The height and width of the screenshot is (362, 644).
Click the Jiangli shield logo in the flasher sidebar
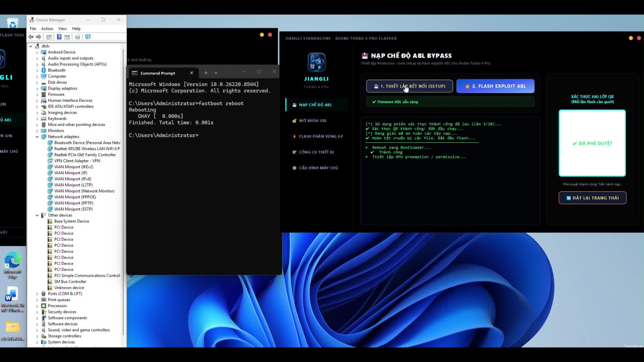[316, 62]
